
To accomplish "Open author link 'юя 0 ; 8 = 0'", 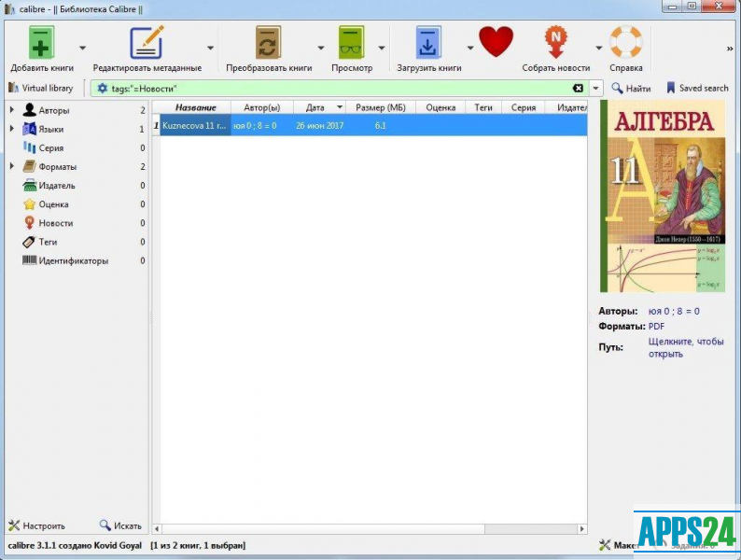I will click(674, 312).
